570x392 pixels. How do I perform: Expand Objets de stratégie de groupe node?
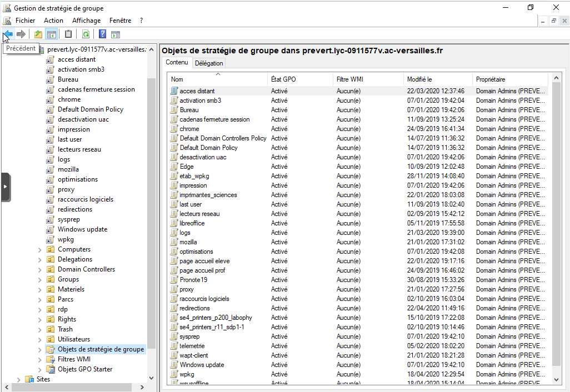pyautogui.click(x=39, y=349)
